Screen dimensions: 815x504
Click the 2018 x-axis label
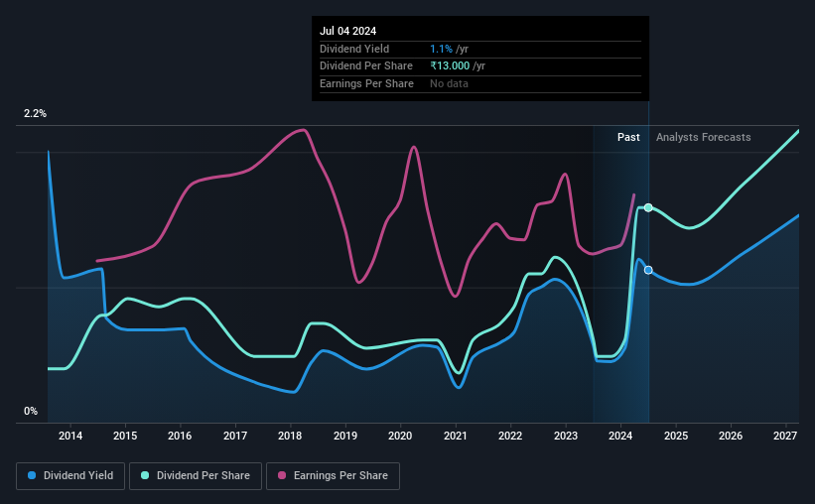[x=290, y=436]
